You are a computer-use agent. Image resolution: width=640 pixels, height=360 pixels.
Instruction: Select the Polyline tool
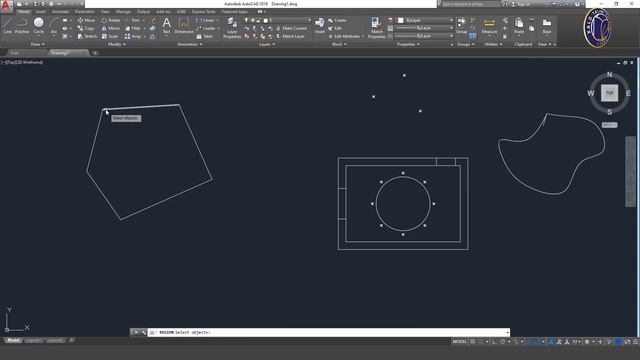[x=22, y=25]
